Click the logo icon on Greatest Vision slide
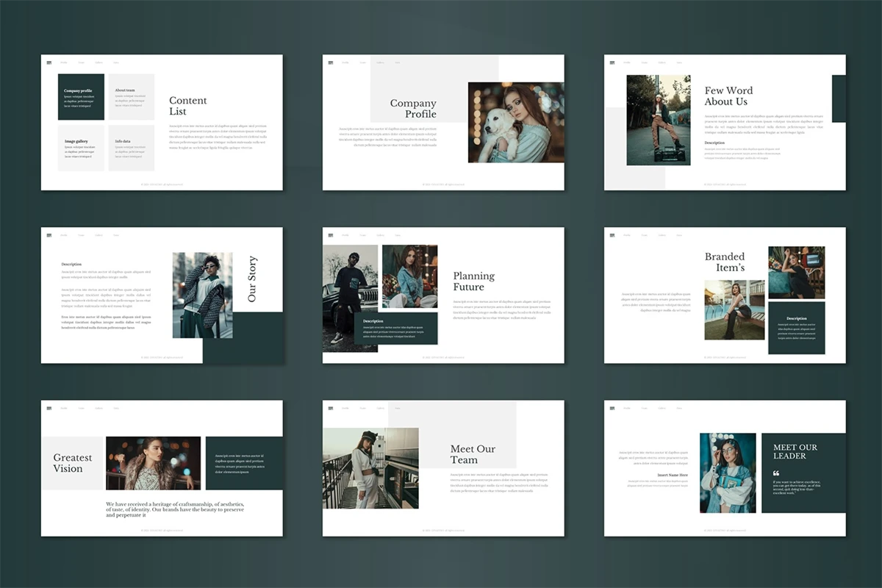The width and height of the screenshot is (882, 588). (49, 408)
